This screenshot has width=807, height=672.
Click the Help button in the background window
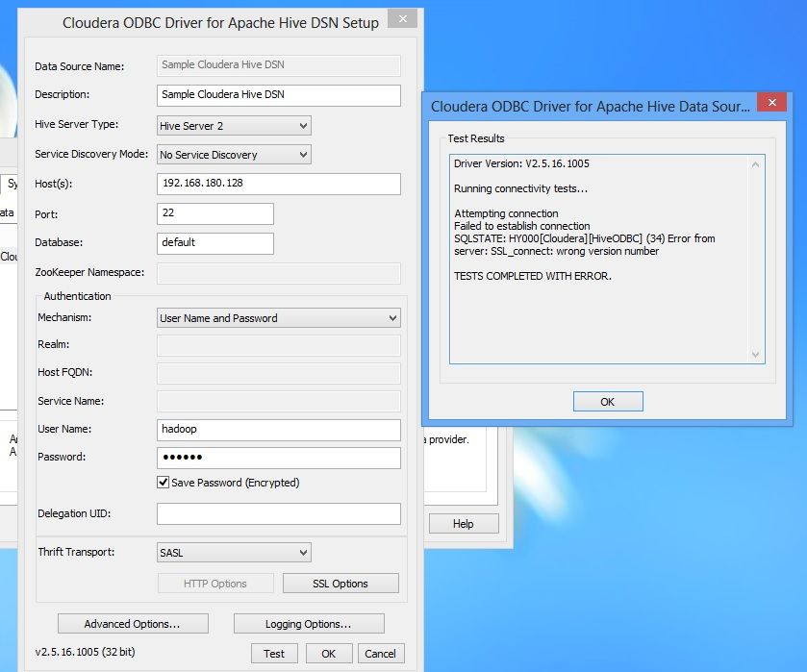pyautogui.click(x=464, y=524)
